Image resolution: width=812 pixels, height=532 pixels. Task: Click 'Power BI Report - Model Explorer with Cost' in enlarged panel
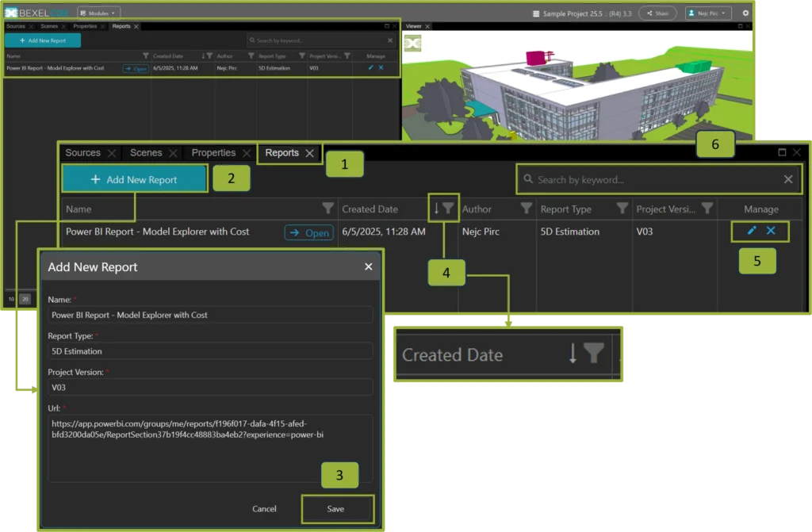point(158,232)
